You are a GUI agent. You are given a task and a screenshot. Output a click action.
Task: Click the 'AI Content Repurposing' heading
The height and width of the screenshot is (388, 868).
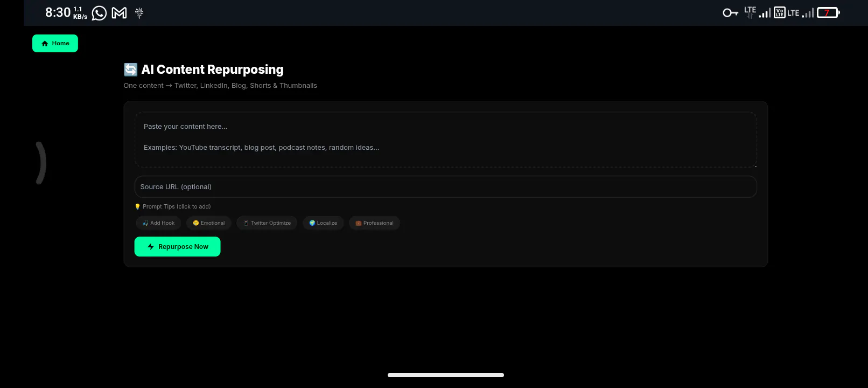coord(212,70)
